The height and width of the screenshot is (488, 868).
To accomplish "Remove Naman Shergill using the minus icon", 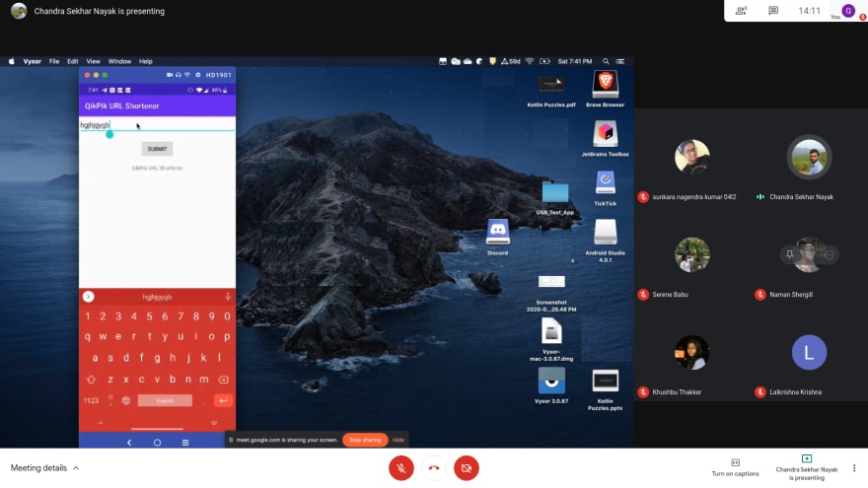I will [830, 254].
